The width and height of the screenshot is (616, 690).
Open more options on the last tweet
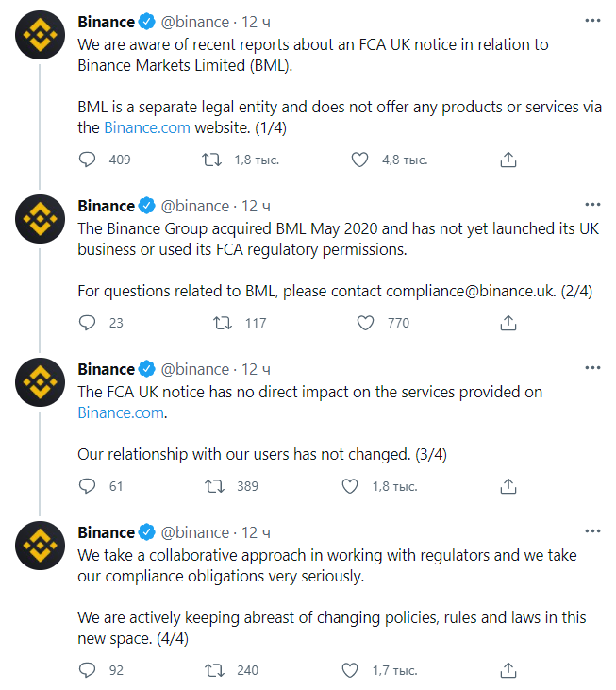click(x=591, y=531)
